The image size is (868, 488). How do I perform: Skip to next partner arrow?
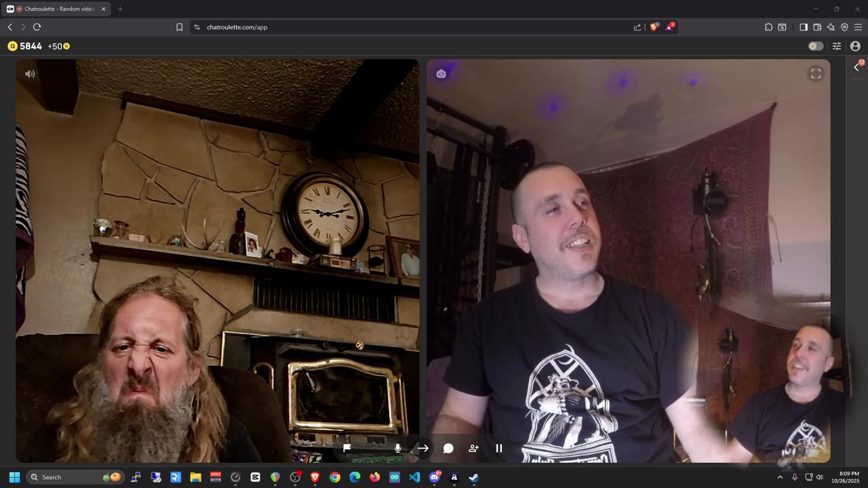[423, 448]
